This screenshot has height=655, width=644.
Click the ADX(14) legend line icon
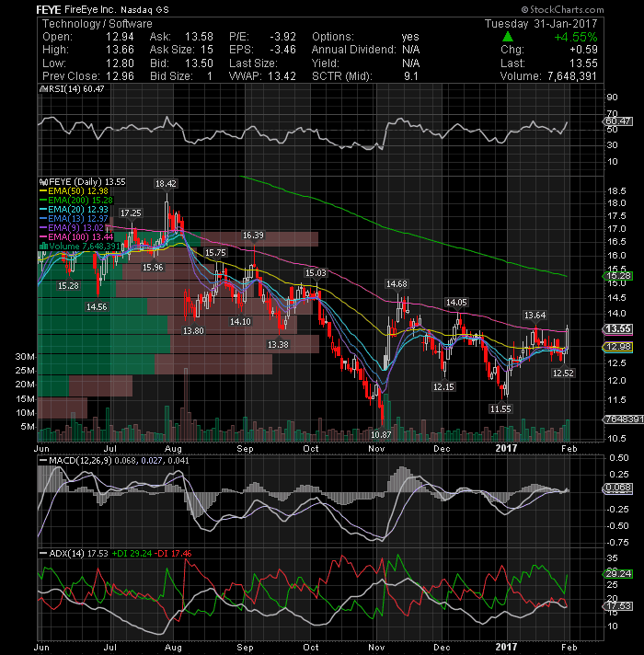(43, 554)
